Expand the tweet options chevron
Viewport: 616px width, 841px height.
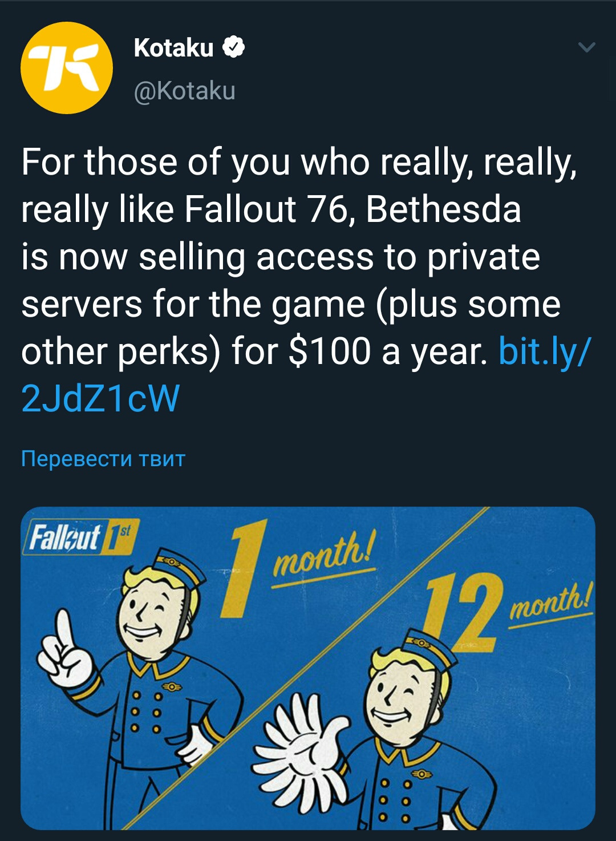[586, 47]
